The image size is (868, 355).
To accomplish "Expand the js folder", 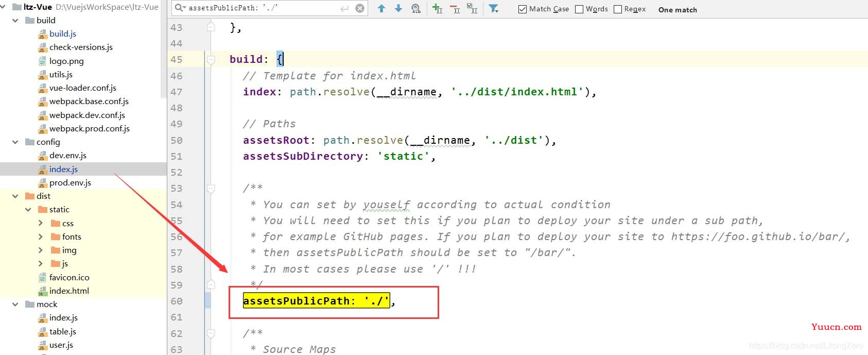I will (x=41, y=263).
